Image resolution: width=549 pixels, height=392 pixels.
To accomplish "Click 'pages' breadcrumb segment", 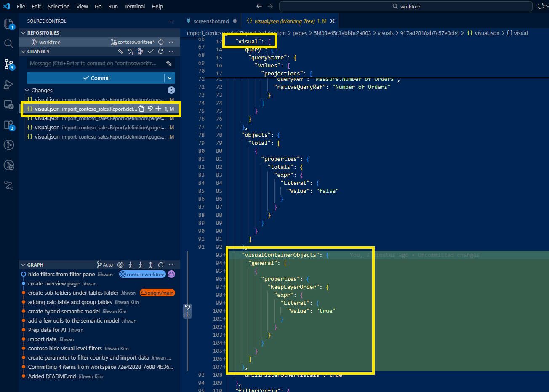I will [x=300, y=33].
